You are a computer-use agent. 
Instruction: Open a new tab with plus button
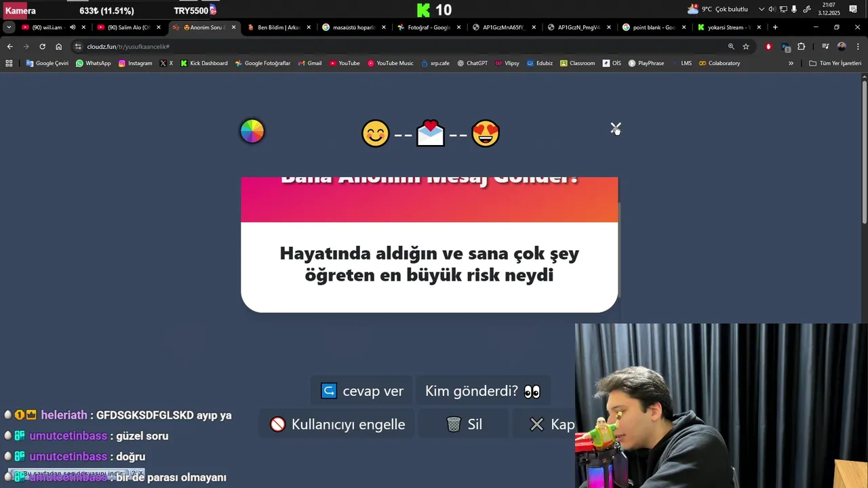coord(775,27)
